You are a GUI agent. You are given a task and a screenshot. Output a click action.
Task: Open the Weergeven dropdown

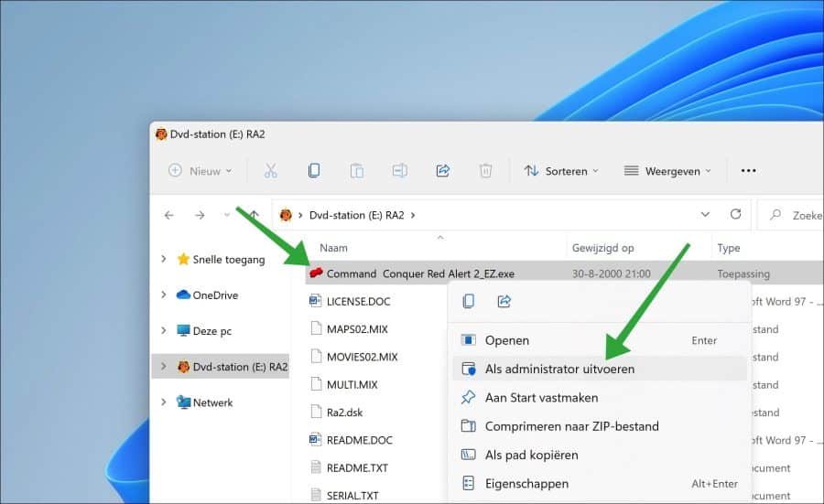tap(667, 171)
